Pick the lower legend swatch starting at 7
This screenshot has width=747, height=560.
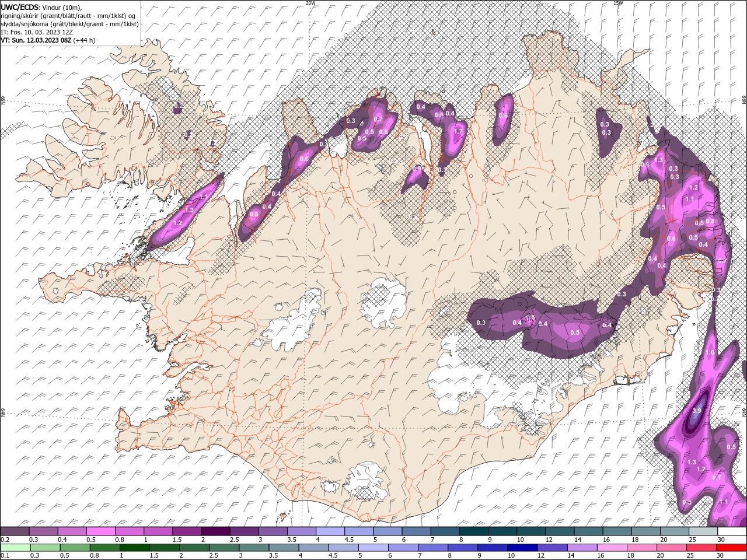tap(432, 548)
